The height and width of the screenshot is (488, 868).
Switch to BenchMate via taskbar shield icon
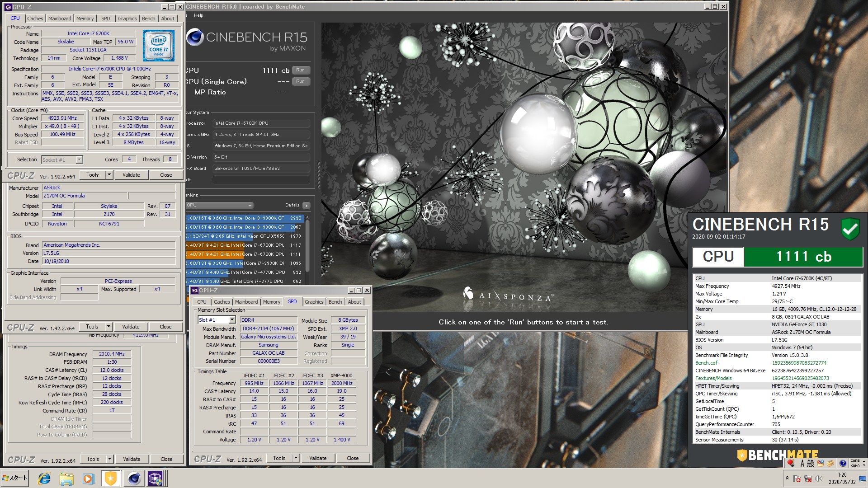click(x=111, y=479)
